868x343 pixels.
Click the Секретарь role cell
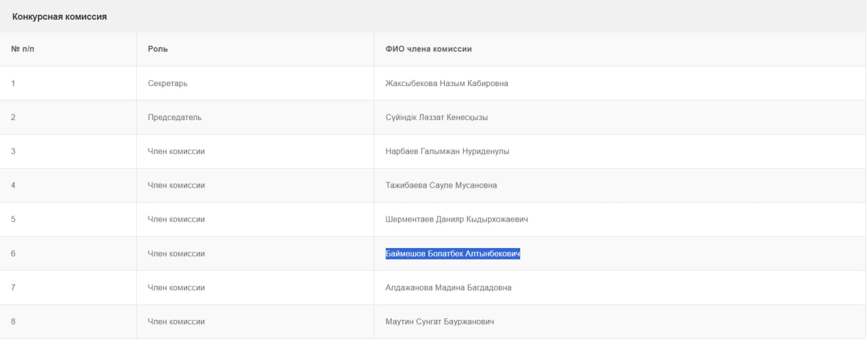click(167, 83)
